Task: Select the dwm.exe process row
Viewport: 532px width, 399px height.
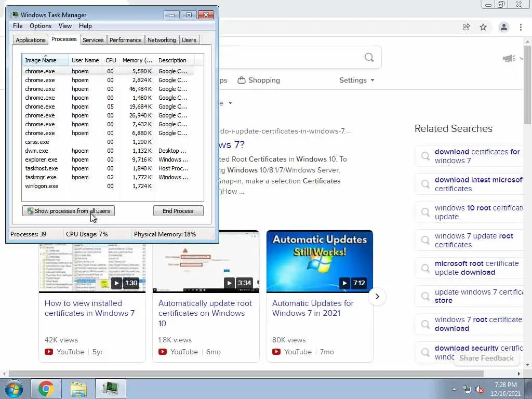Action: point(109,151)
